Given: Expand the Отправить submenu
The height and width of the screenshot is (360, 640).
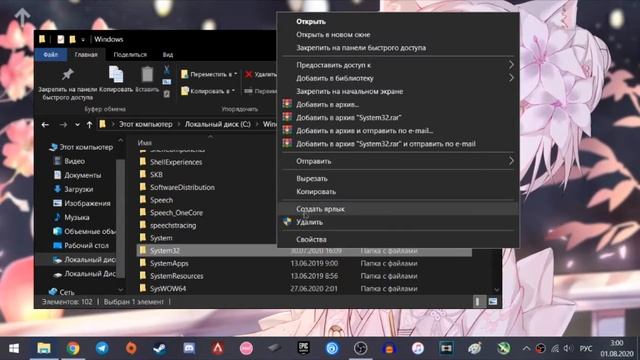Looking at the screenshot, I should click(x=511, y=161).
